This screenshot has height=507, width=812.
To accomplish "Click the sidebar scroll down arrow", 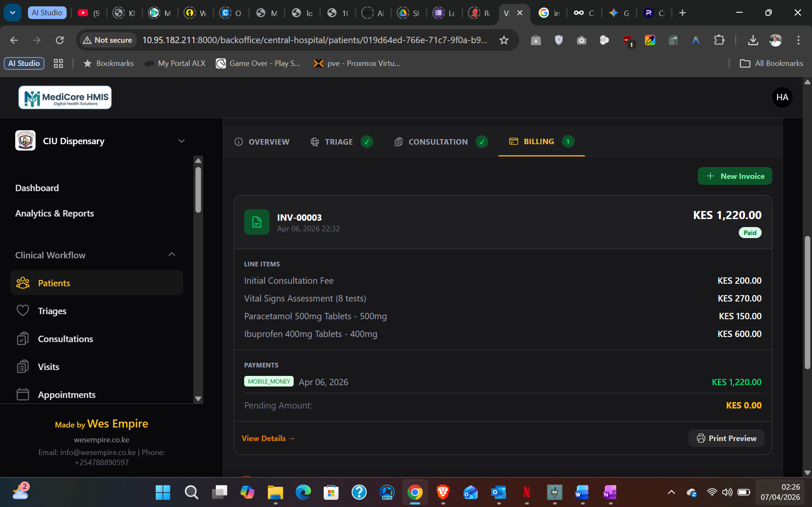I will click(198, 399).
